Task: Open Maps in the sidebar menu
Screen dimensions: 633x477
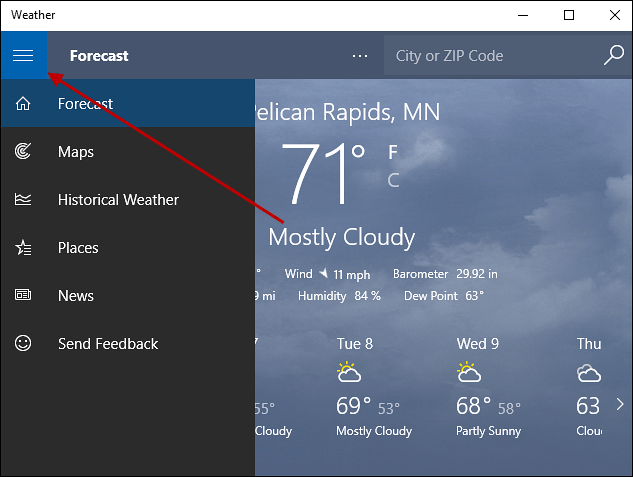Action: click(128, 151)
